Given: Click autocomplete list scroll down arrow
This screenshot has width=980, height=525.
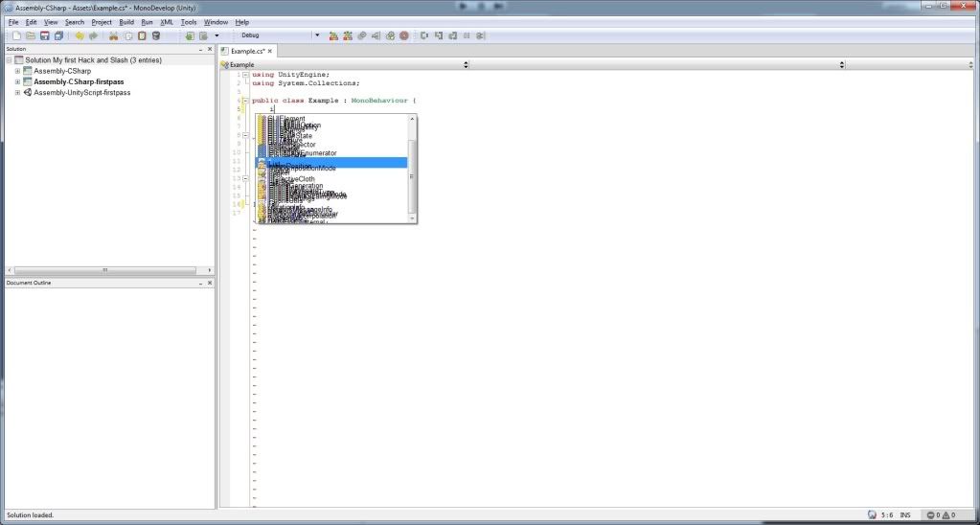Looking at the screenshot, I should [x=412, y=219].
